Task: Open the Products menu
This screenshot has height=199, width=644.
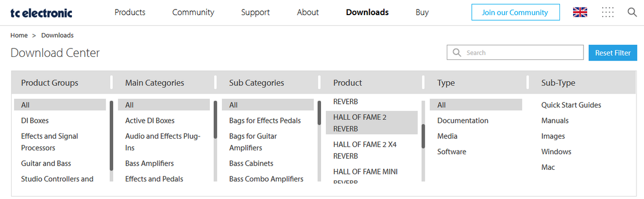Action: [x=130, y=12]
